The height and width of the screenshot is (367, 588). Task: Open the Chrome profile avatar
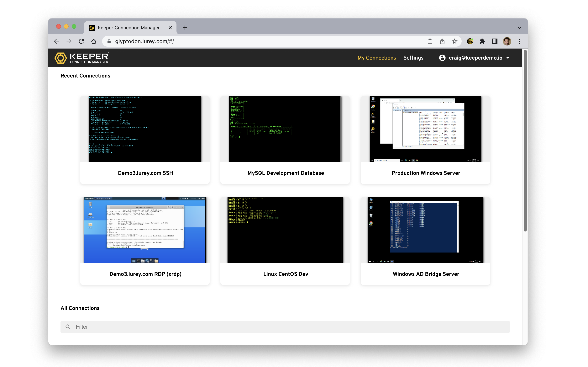click(x=507, y=41)
